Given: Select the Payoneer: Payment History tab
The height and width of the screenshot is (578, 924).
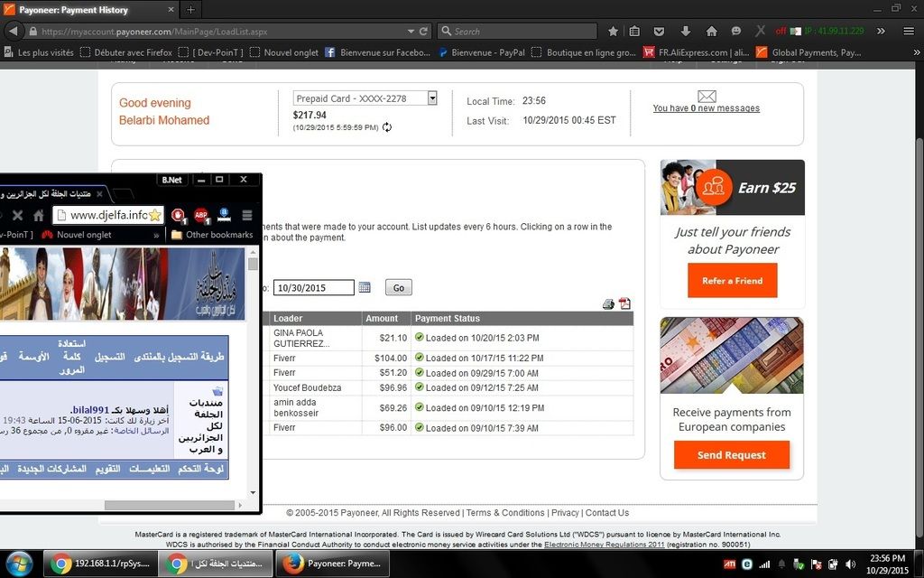Looking at the screenshot, I should click(88, 9).
